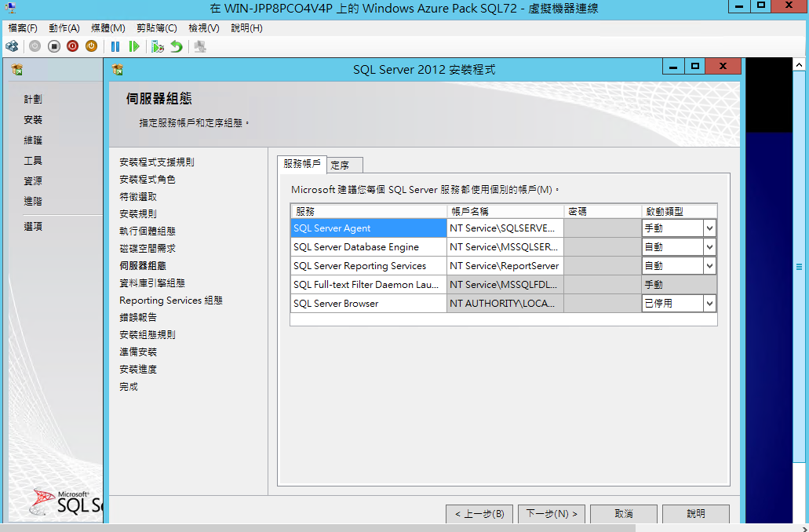This screenshot has height=532, width=809.
Task: Click the 錯誤報告 step
Action: coord(138,317)
